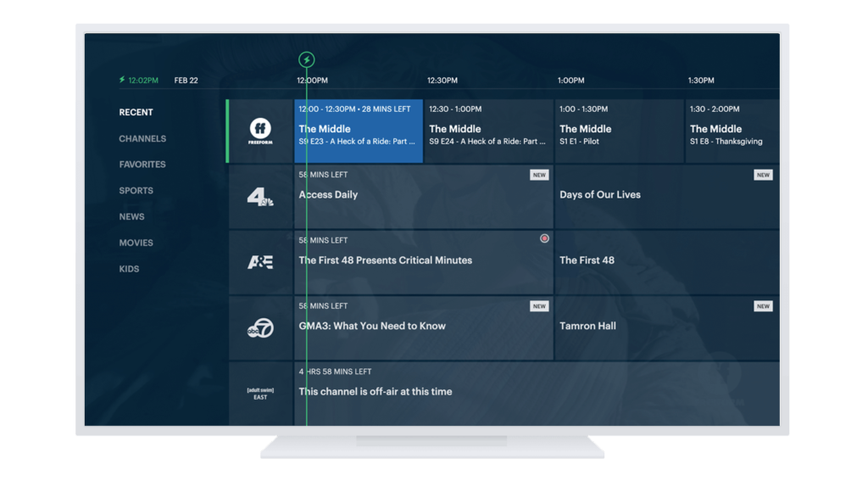Open the Kids category

click(x=129, y=270)
